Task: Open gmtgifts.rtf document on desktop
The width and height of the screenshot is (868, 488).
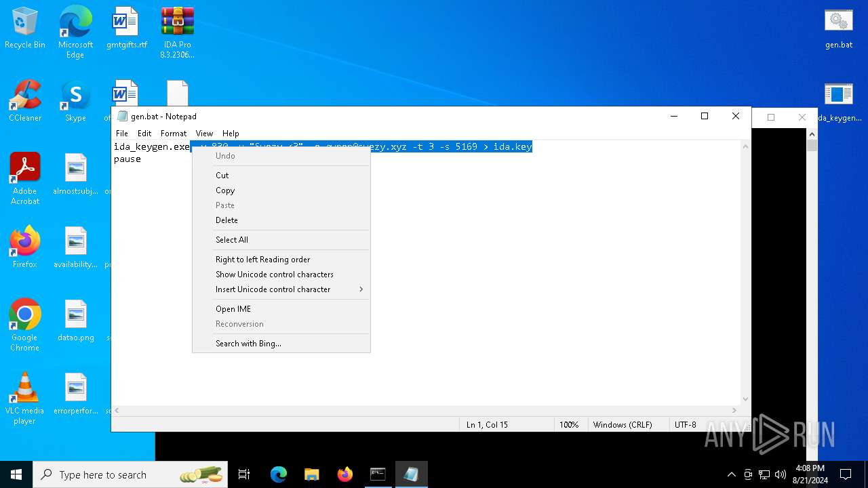Action: click(x=126, y=28)
